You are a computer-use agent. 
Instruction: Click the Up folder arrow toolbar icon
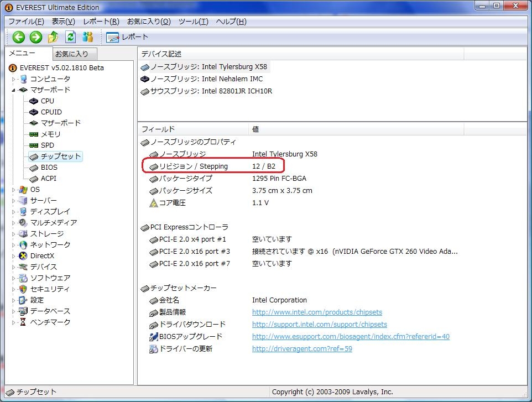point(53,37)
